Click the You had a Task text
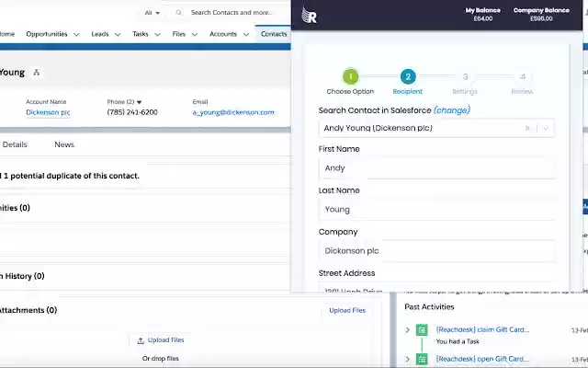 (458, 341)
